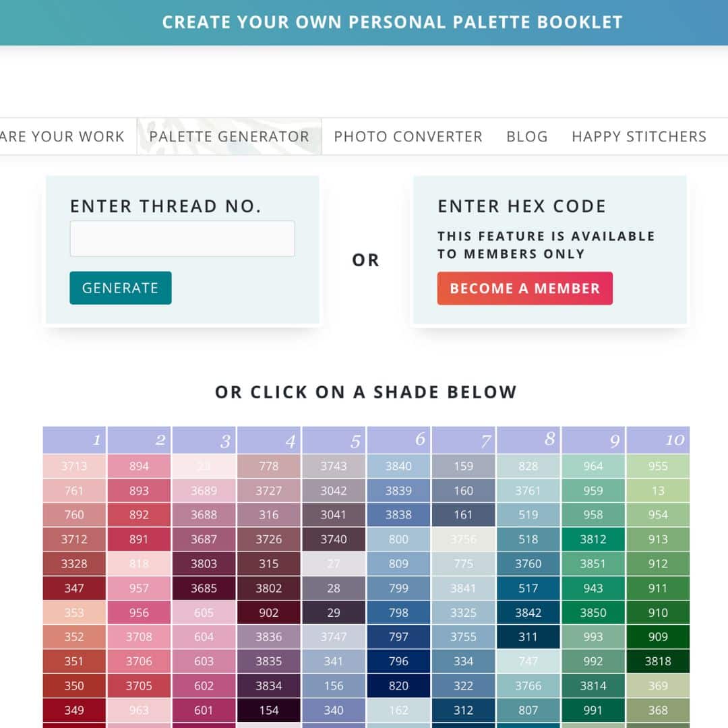Click Become A Member

(524, 288)
